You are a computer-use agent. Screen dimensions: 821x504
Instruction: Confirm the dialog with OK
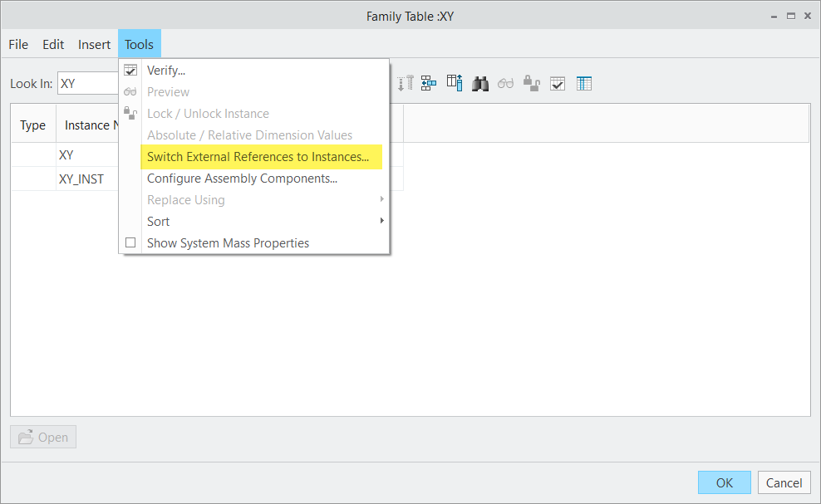point(723,482)
